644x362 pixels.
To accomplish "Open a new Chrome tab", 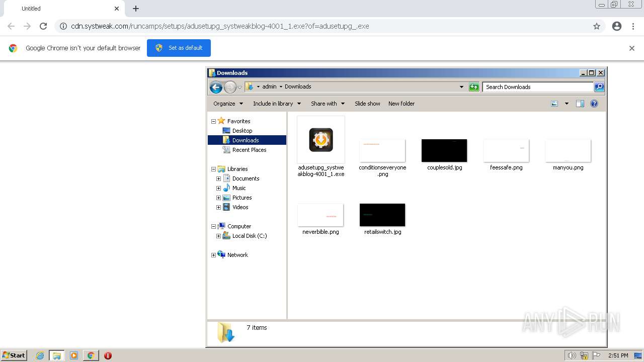I will coord(136,9).
